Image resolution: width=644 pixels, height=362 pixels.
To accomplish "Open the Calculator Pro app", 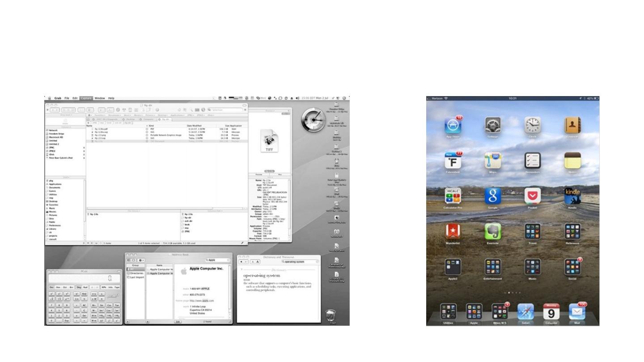I will pyautogui.click(x=453, y=196).
